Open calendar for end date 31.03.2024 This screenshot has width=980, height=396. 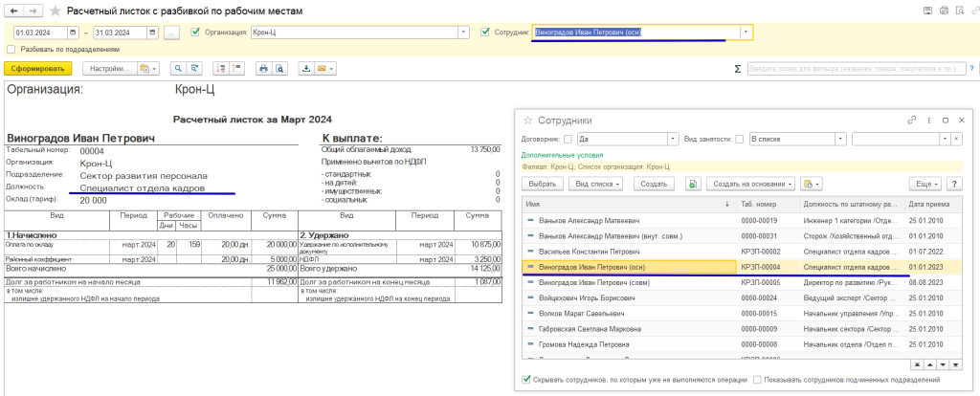click(152, 32)
